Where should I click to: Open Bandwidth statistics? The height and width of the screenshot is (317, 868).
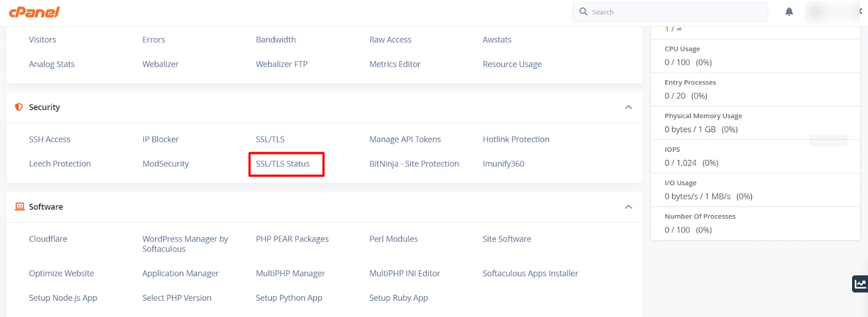click(276, 40)
